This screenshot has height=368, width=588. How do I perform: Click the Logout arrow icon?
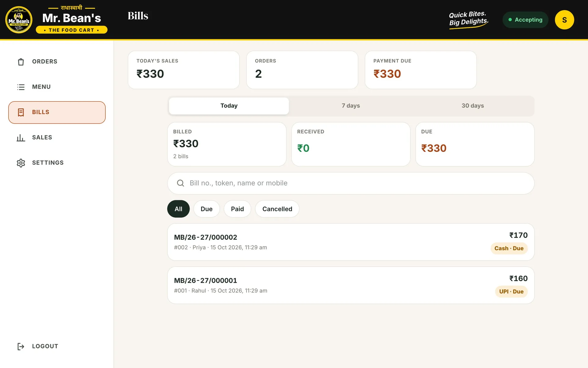coord(21,347)
